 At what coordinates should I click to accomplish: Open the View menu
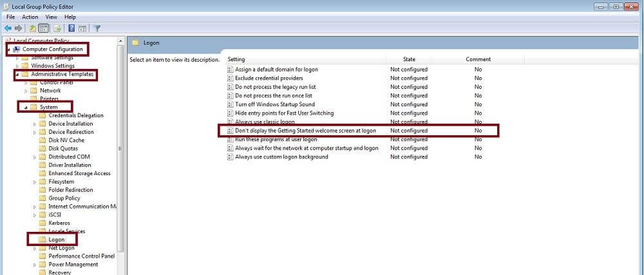pos(52,17)
